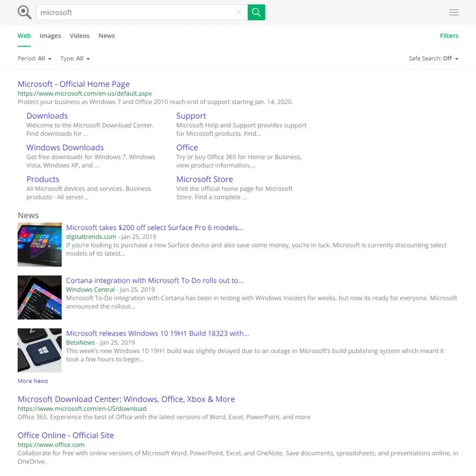Open the Type filter dropdown
The height and width of the screenshot is (476, 476).
click(x=75, y=58)
